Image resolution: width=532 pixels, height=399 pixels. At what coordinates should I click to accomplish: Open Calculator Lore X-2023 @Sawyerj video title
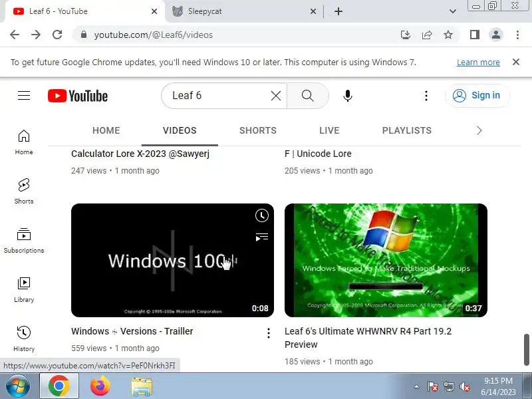click(x=140, y=154)
